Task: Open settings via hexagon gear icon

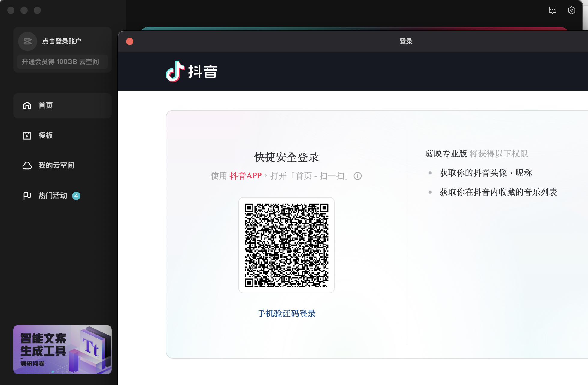Action: (571, 10)
